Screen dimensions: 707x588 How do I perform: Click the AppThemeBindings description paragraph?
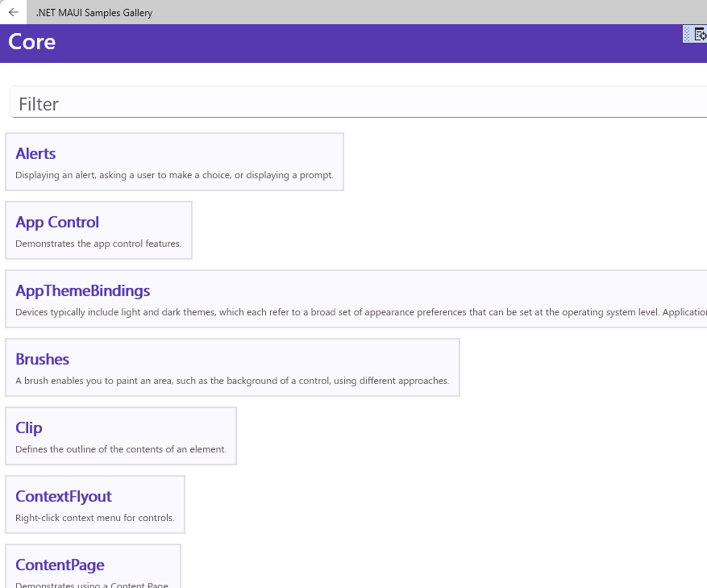click(355, 311)
